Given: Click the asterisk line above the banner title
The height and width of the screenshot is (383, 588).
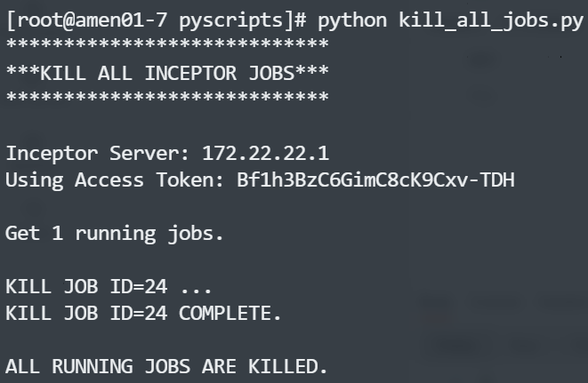Looking at the screenshot, I should tap(167, 44).
